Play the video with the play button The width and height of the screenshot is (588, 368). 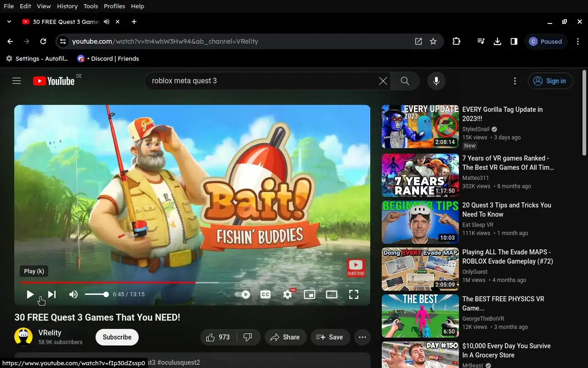pyautogui.click(x=30, y=294)
